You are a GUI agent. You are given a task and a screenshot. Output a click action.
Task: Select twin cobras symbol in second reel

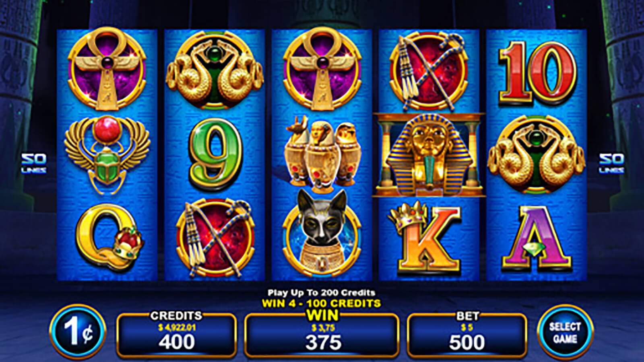pyautogui.click(x=215, y=71)
